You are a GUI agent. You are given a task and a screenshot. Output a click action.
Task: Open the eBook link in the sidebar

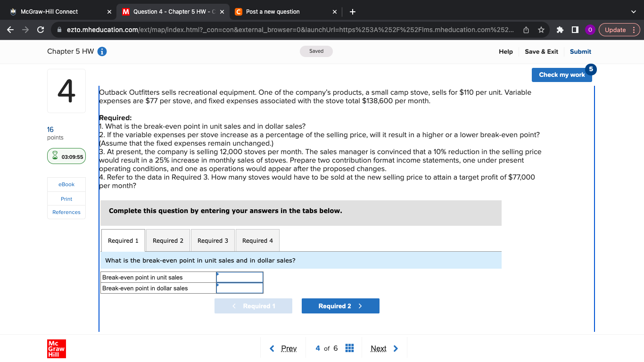point(66,184)
